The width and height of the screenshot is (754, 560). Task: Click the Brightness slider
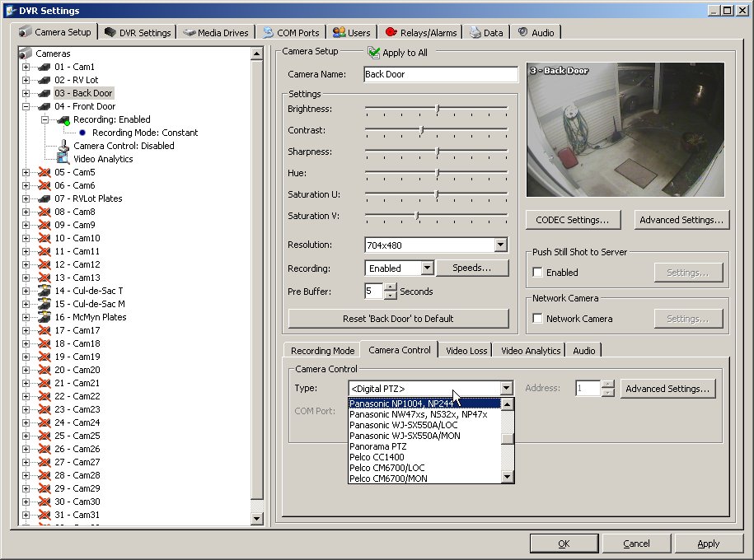point(437,110)
